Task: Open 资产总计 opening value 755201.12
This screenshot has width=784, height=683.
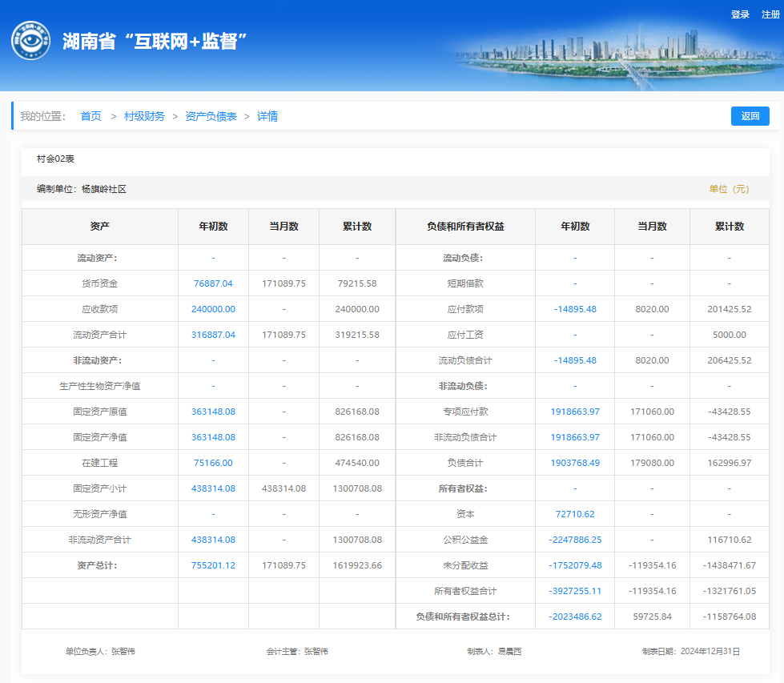Action: [213, 565]
